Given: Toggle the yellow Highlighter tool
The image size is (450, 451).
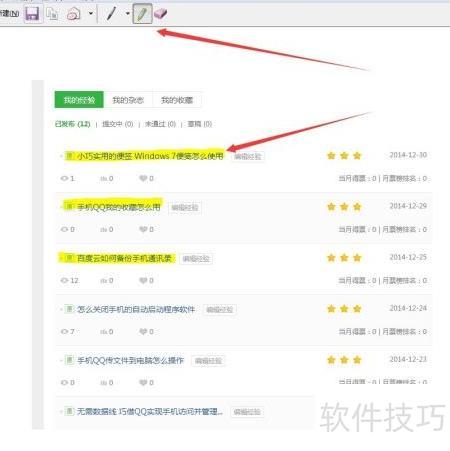Looking at the screenshot, I should tap(142, 14).
